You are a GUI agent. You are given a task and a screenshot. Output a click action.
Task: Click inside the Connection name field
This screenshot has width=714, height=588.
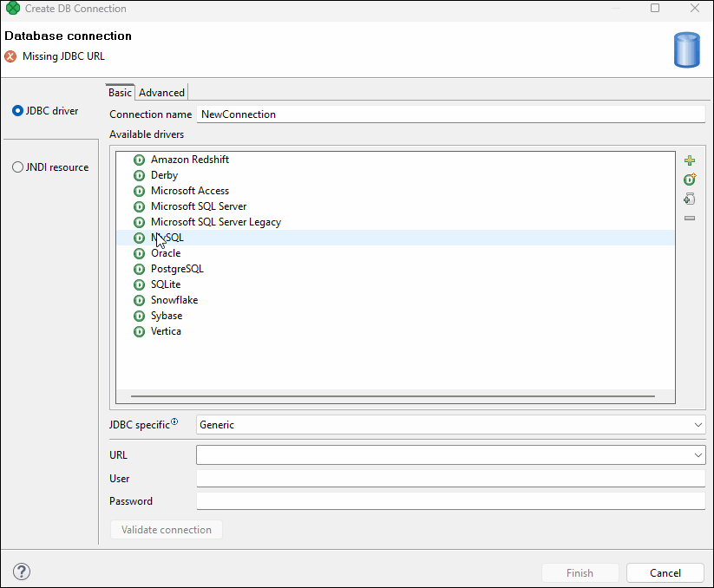click(x=347, y=114)
